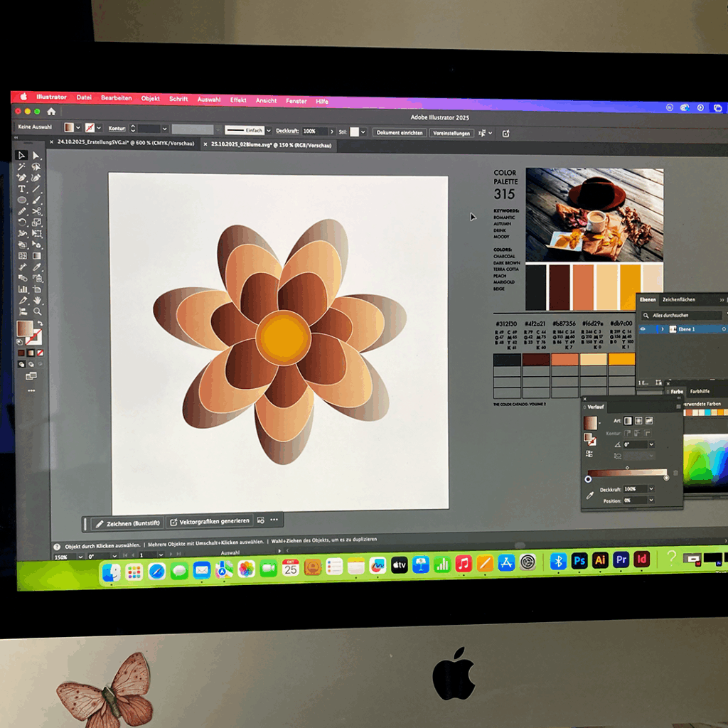Click the eyedropper icon in Verlauf panel
This screenshot has height=728, width=728.
[x=589, y=496]
